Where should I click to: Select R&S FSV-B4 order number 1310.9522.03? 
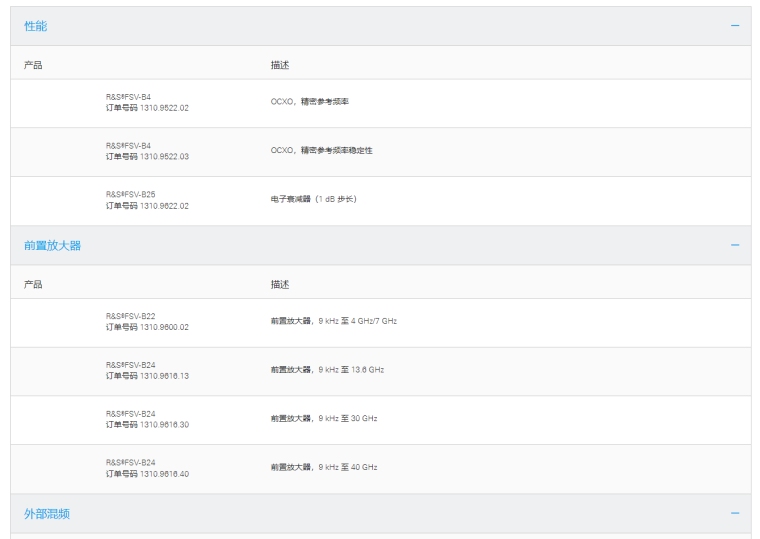147,152
